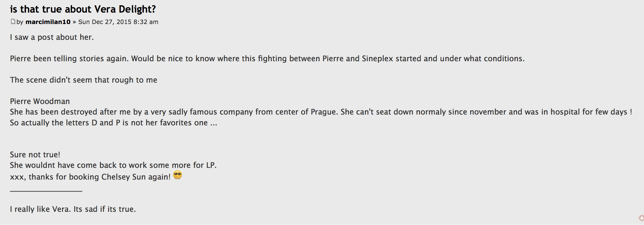Click the sunglasses smiley emoji

coord(177,175)
